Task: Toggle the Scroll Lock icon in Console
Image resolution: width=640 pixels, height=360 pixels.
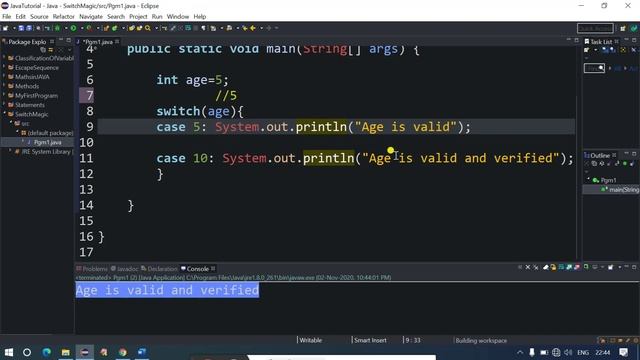Action: [x=553, y=267]
